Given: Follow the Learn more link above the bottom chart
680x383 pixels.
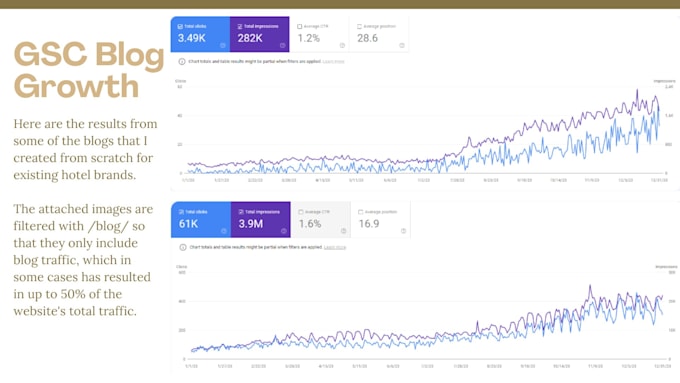Looking at the screenshot, I should 335,247.
